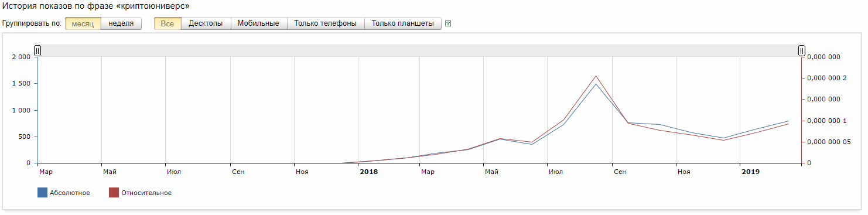868x215 pixels.
Task: Click the Сен 2018 axis marker
Action: [x=620, y=172]
